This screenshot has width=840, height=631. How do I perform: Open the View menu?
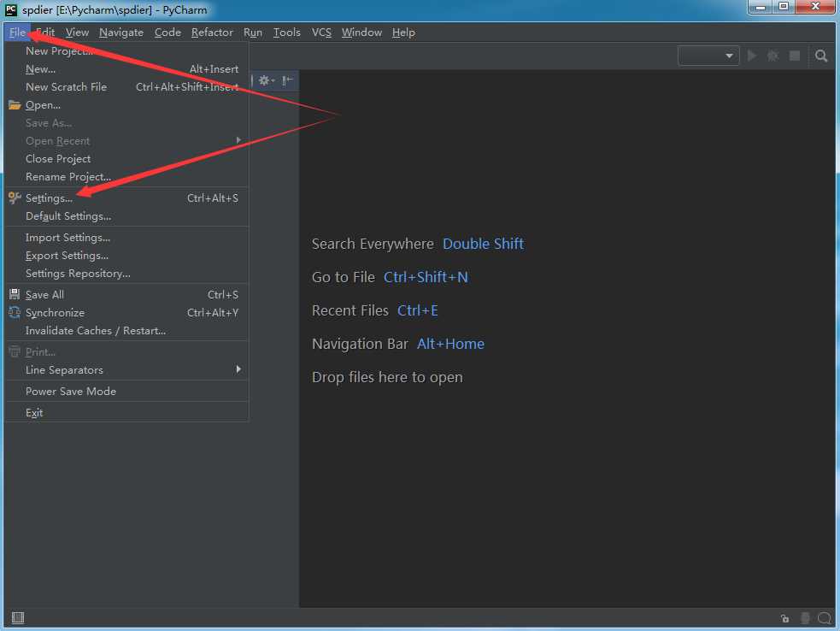[77, 32]
